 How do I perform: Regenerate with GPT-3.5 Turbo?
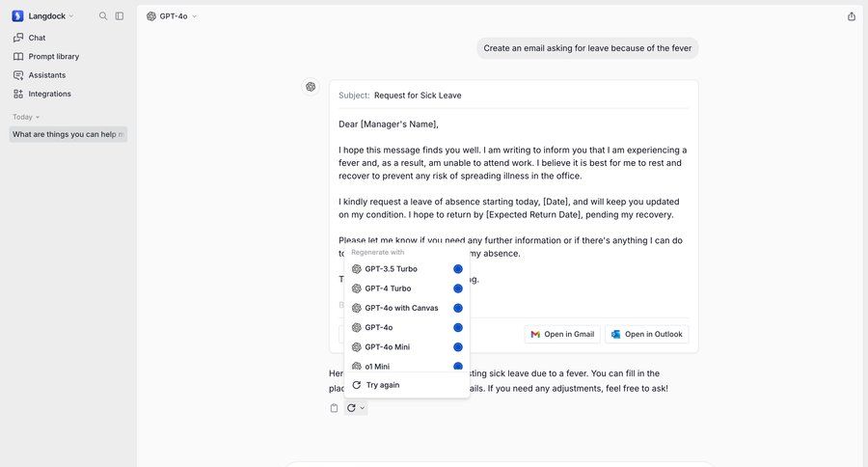point(407,269)
